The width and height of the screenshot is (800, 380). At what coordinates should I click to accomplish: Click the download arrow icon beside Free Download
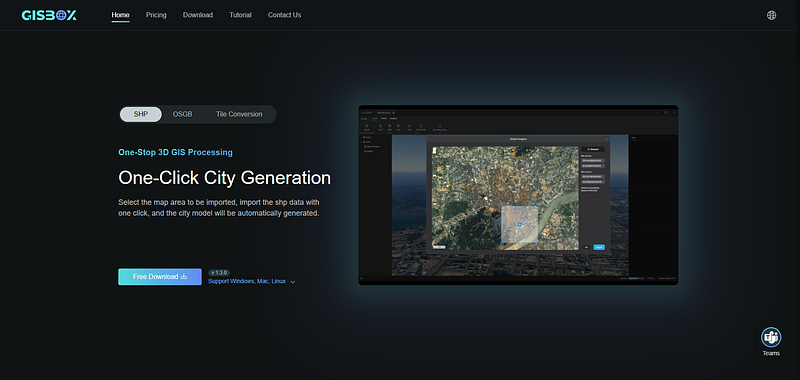[x=184, y=276]
